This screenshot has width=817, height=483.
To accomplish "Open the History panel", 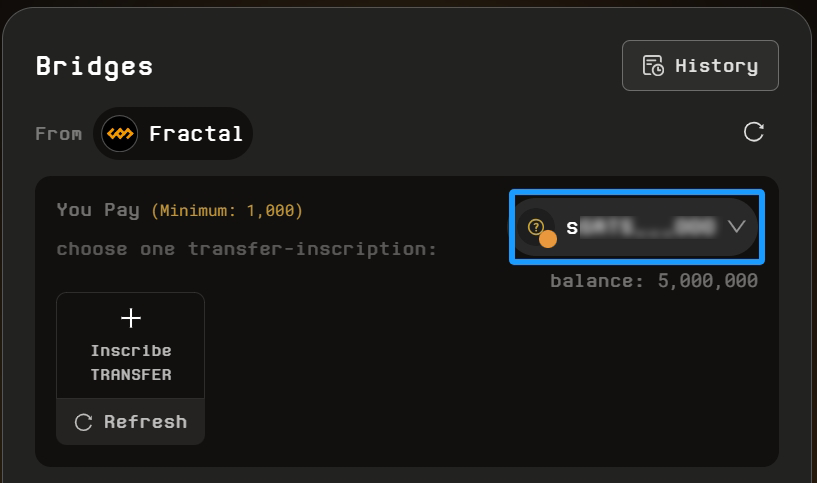I will coord(700,66).
